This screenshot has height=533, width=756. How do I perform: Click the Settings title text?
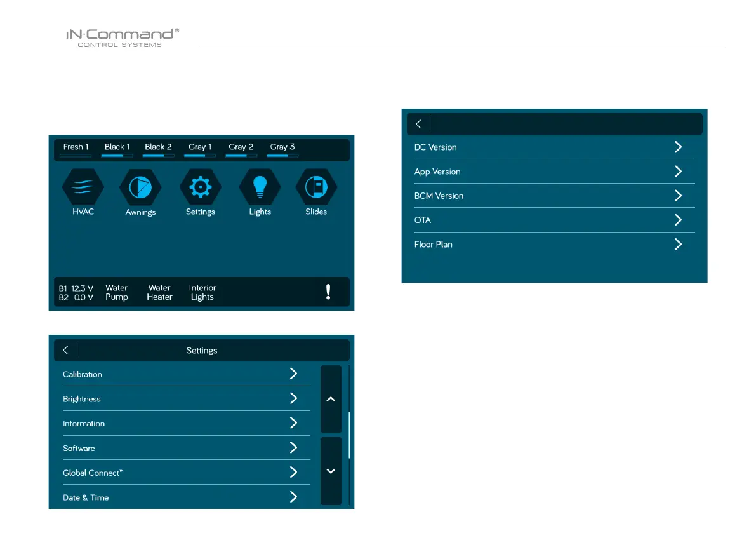[x=201, y=351]
